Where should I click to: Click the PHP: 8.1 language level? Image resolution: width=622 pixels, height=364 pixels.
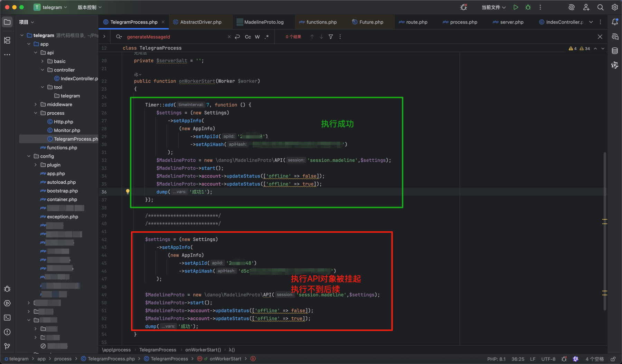[496, 359]
